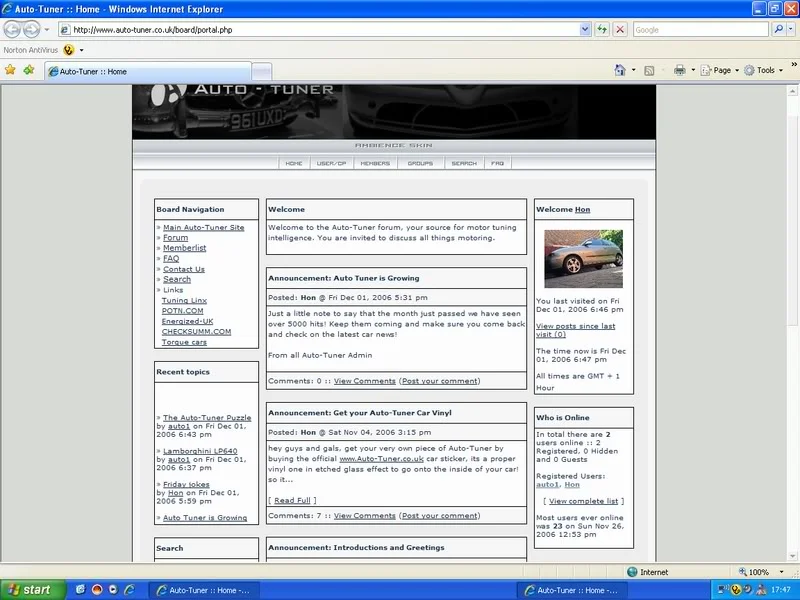Open the POTN.COM link
800x600 pixels.
coord(182,311)
